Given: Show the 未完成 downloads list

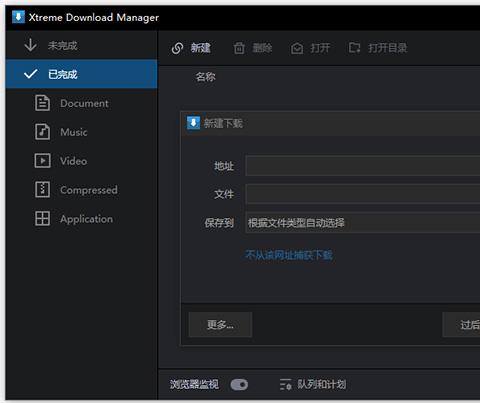Looking at the screenshot, I should [81, 45].
